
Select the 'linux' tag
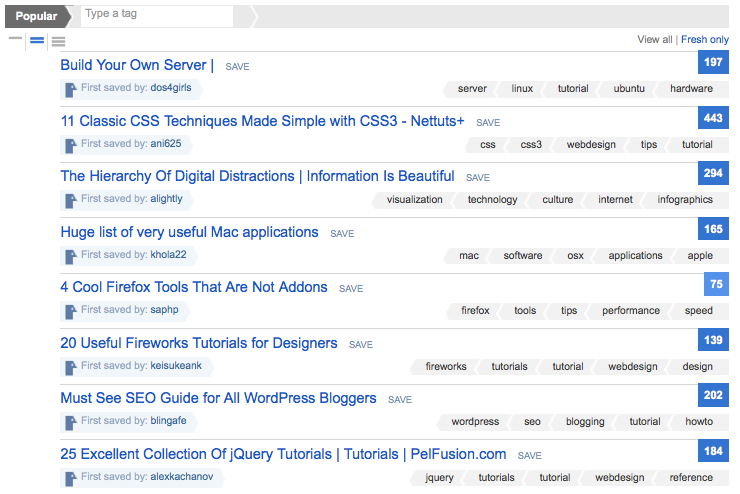pos(522,89)
